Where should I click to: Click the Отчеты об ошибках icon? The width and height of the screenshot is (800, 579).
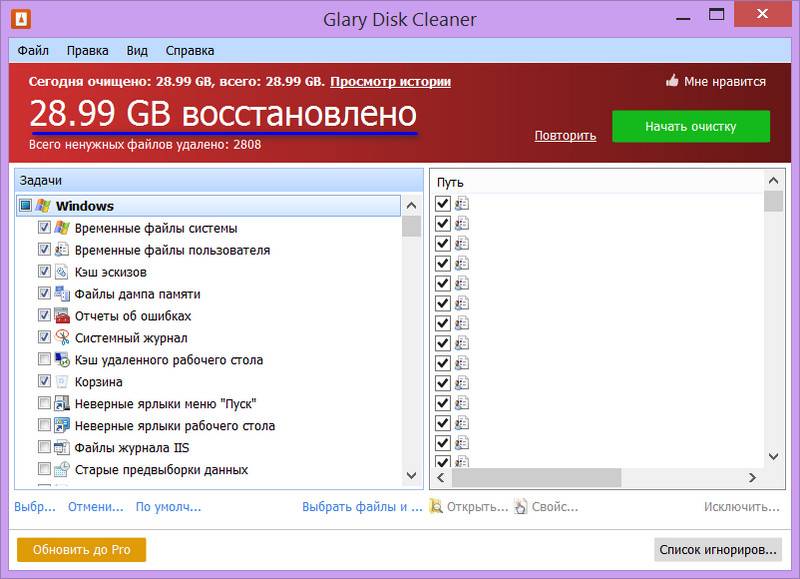click(x=62, y=316)
